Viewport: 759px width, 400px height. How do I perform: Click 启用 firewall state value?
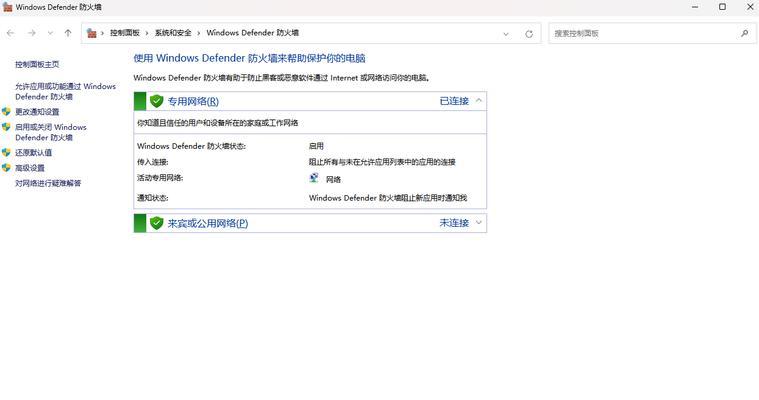316,146
